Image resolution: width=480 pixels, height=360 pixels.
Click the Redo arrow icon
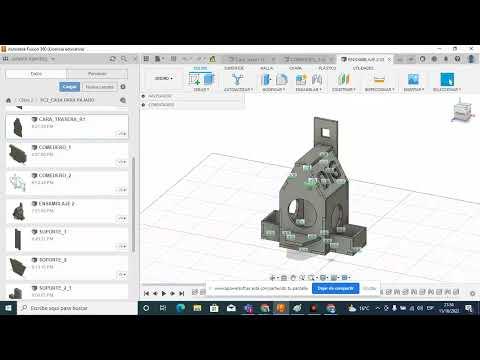pos(199,59)
